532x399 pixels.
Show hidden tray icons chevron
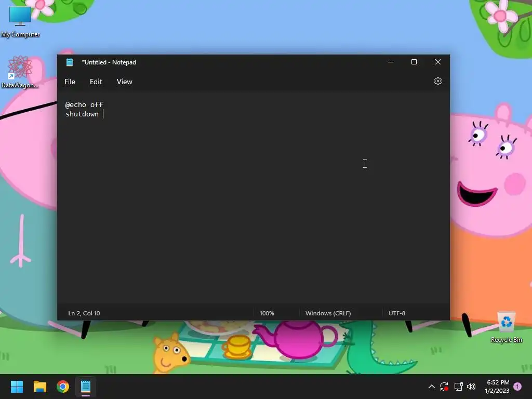pyautogui.click(x=432, y=387)
